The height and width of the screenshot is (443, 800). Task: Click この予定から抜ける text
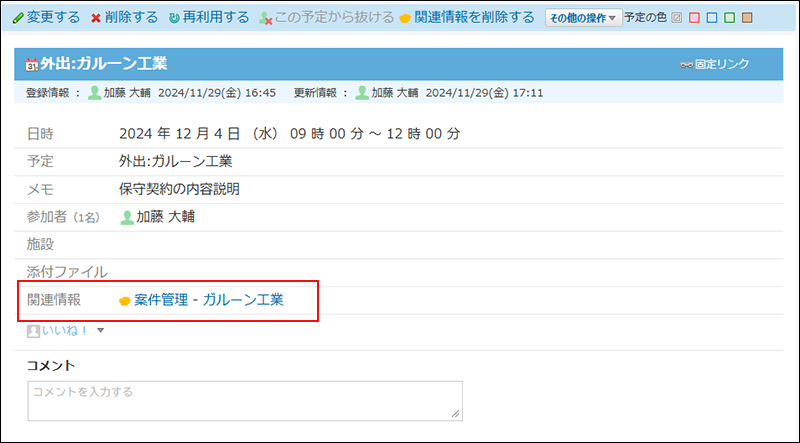tap(334, 17)
